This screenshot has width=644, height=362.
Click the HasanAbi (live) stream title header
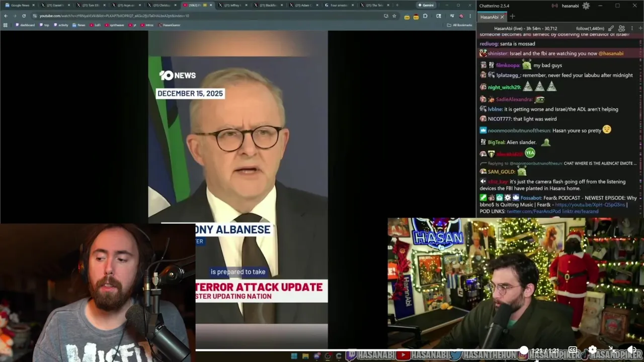click(525, 29)
